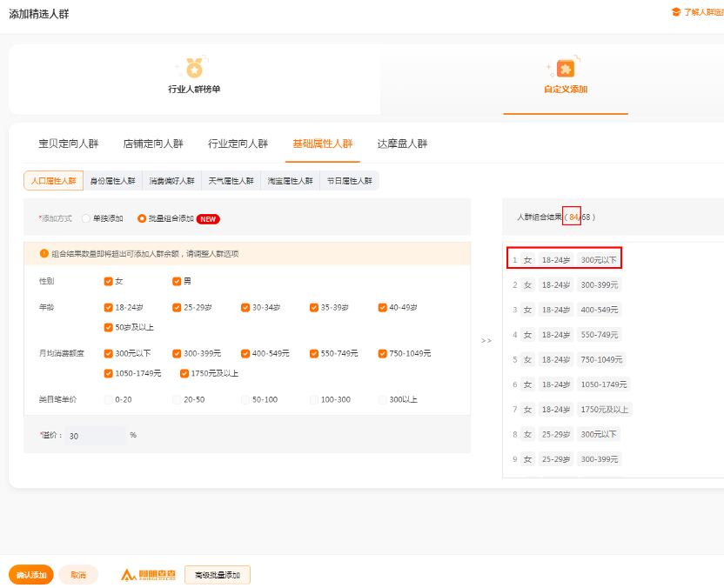Click the medal icon above 行业人群榜单
Viewport: 724px width, 588px height.
(194, 67)
